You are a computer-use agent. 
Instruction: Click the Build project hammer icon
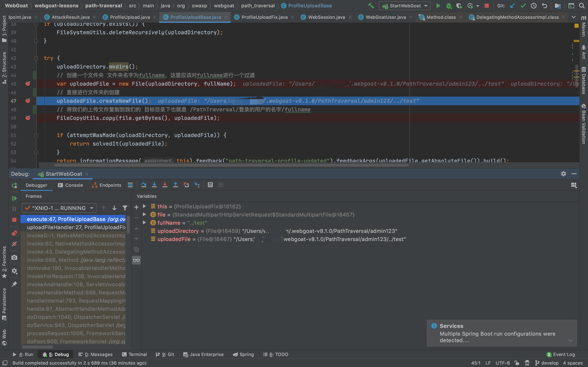click(371, 6)
